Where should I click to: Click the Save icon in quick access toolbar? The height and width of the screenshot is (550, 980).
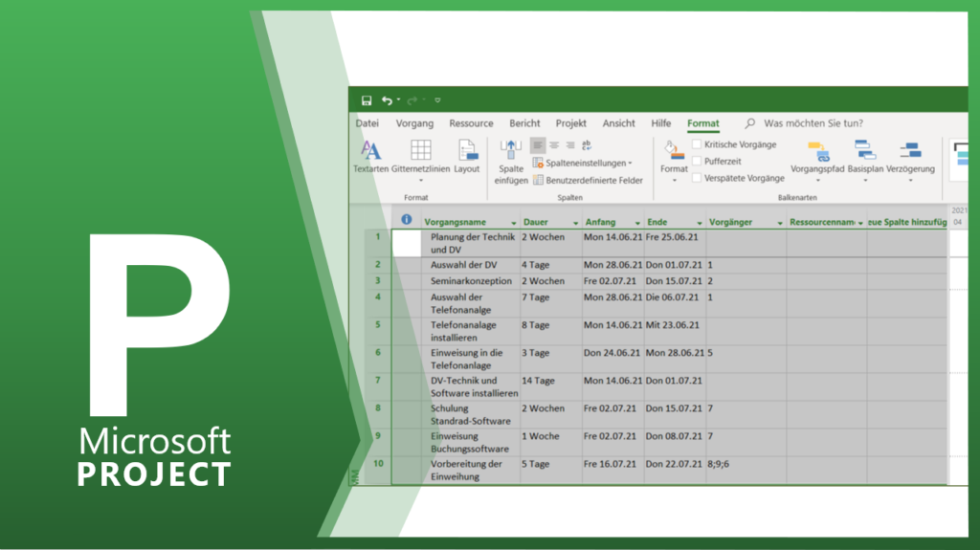point(367,100)
